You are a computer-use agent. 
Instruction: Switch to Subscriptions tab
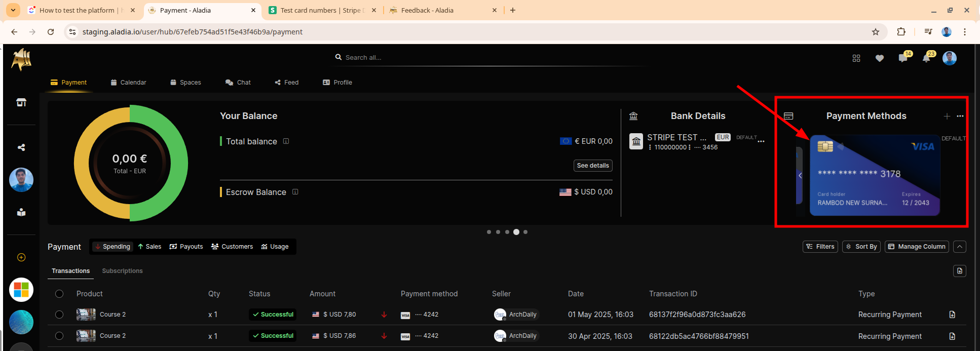(x=123, y=271)
